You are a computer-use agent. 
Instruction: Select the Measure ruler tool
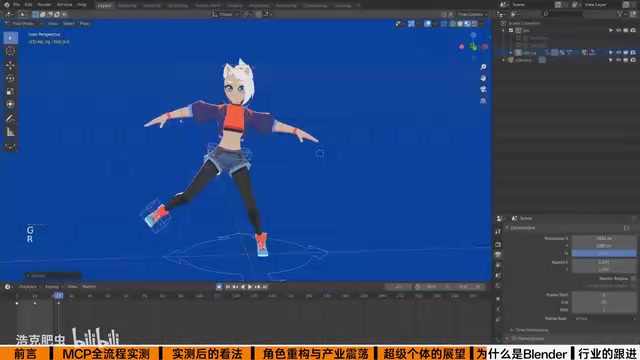(x=10, y=132)
